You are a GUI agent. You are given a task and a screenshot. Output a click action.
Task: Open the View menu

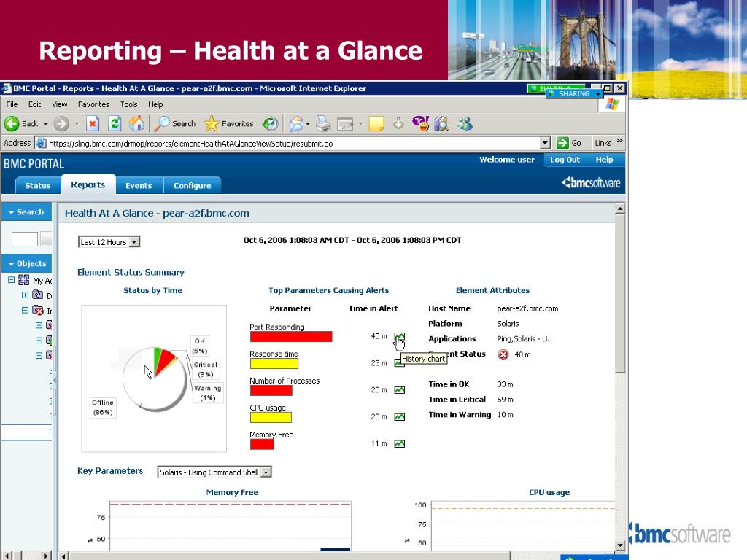point(60,104)
